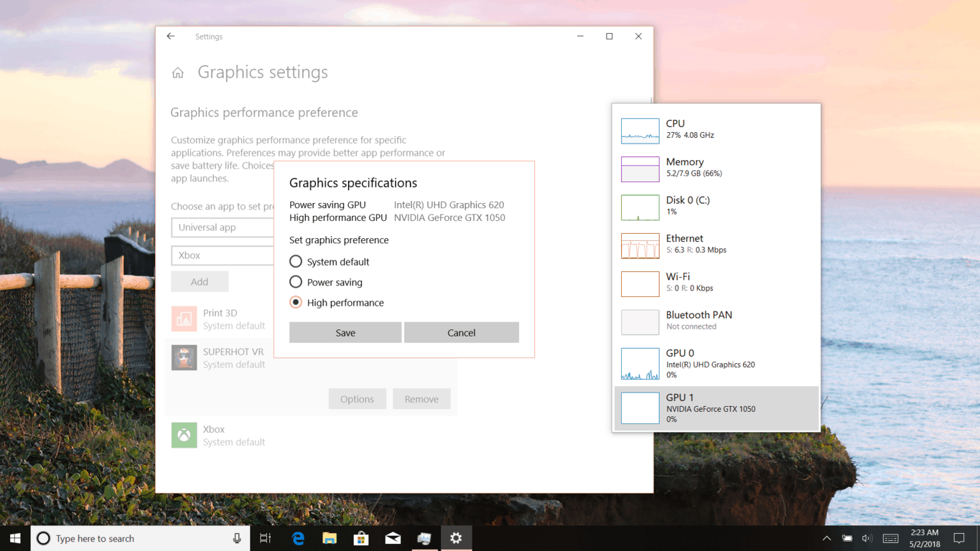Select the Wi-Fi performance graph
Screen dimensions: 980x551
click(640, 284)
